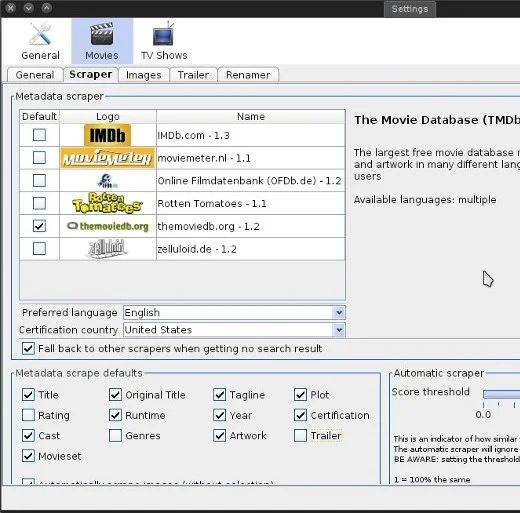Click the window close button in the title bar
The width and height of the screenshot is (520, 513).
[11, 8]
